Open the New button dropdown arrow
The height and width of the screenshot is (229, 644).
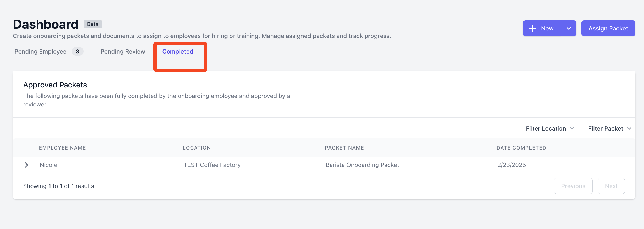[x=569, y=28]
